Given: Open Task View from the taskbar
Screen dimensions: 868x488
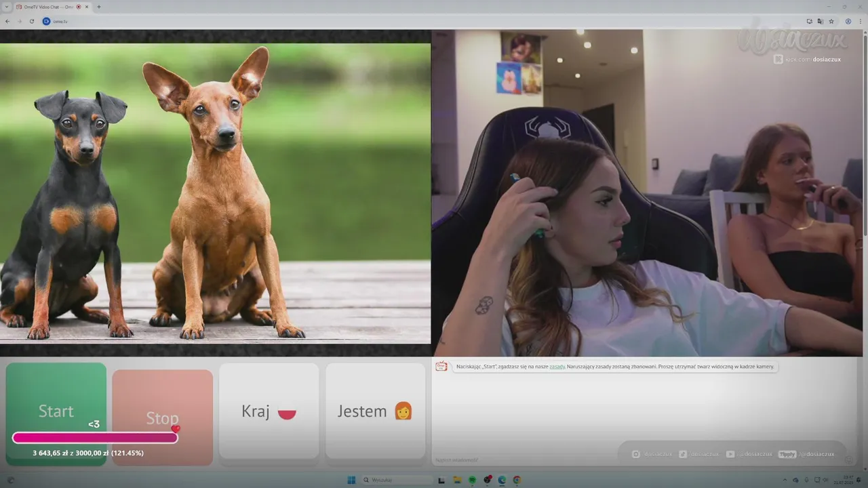Looking at the screenshot, I should [441, 480].
